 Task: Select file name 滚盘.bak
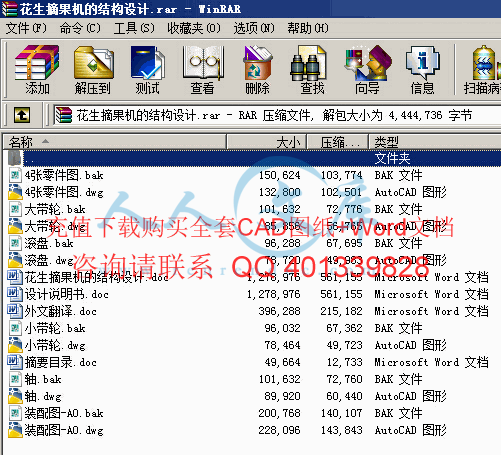(49, 243)
